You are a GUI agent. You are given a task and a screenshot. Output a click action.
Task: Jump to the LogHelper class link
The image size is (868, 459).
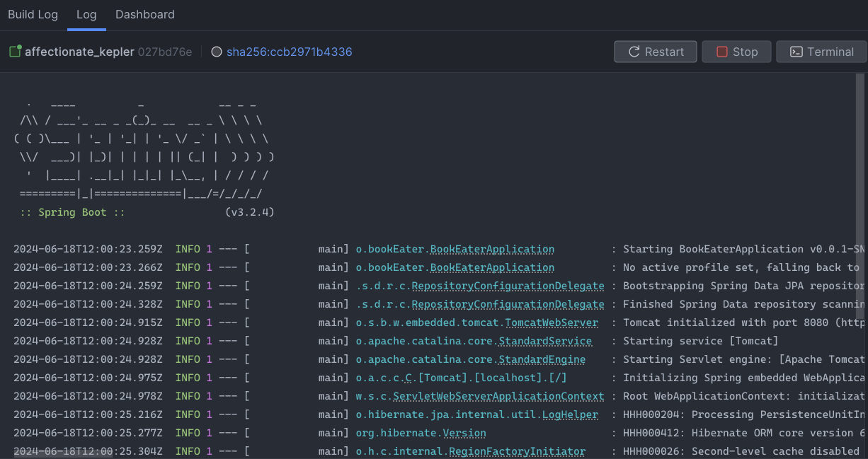click(568, 414)
